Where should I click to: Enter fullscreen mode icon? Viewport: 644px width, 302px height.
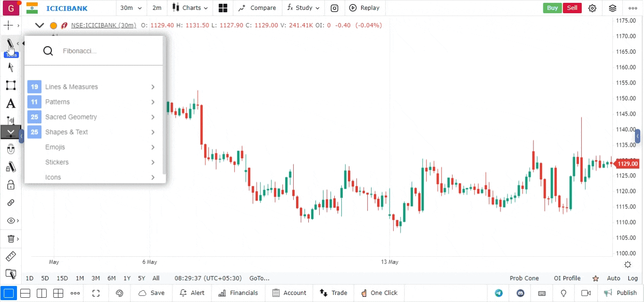pyautogui.click(x=96, y=293)
